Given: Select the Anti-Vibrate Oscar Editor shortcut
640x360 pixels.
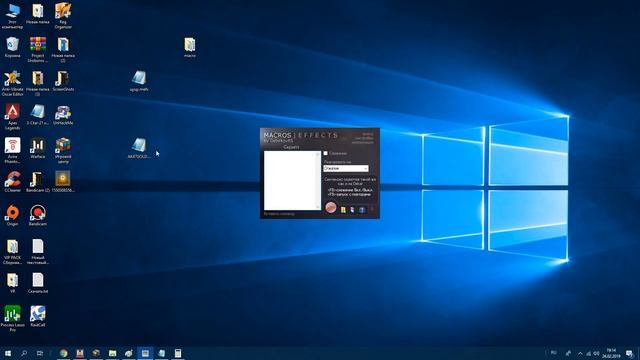Looking at the screenshot, I should point(12,83).
